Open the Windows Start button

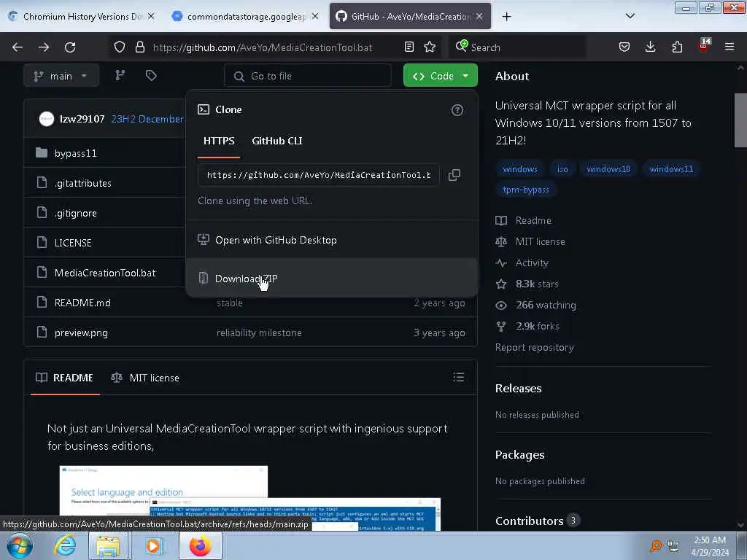[20, 545]
